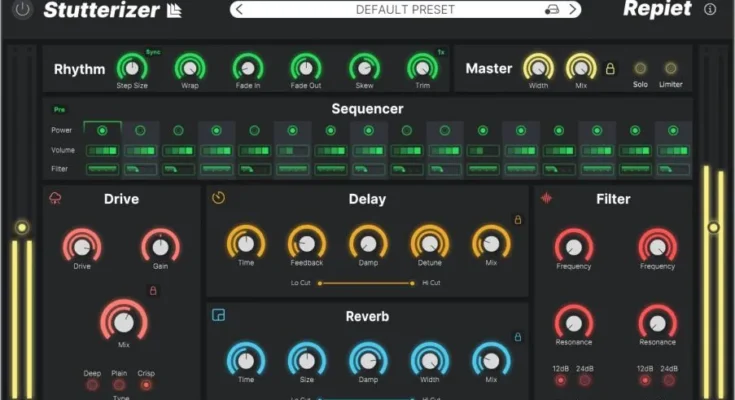Screen dimensions: 735x400
Task: Click the Delay Hi Cut slider handle
Action: 412,283
